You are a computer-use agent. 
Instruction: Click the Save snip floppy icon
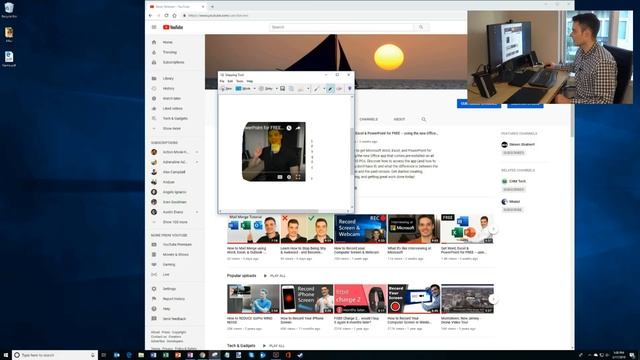click(282, 89)
